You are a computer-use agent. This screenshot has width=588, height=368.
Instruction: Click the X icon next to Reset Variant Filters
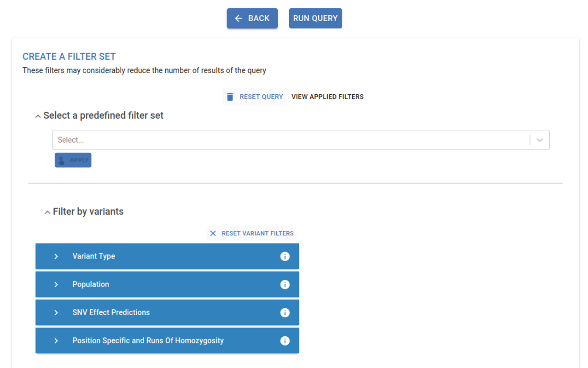(x=213, y=233)
